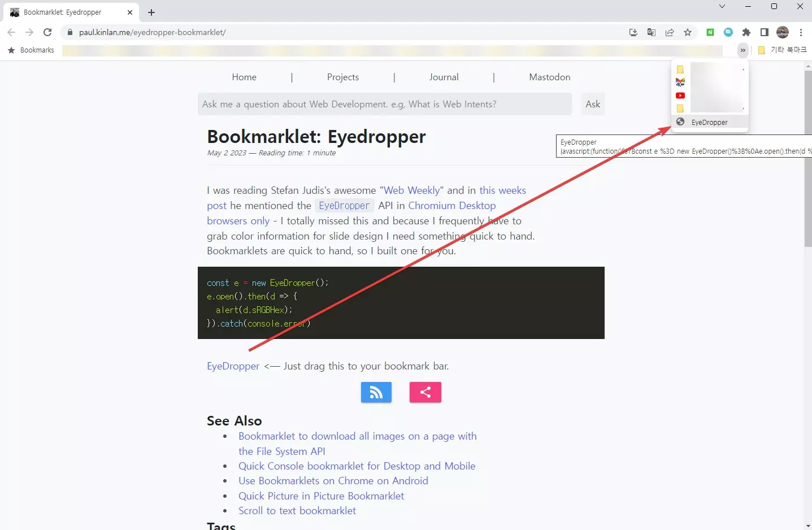Viewport: 812px width, 530px height.
Task: Click the Bookmarks star item on bookmark bar
Action: pos(31,50)
